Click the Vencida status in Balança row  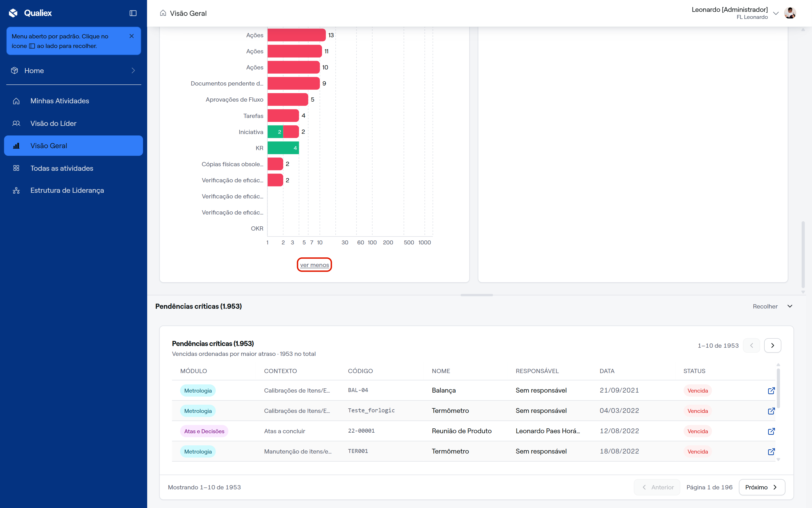[x=698, y=390]
